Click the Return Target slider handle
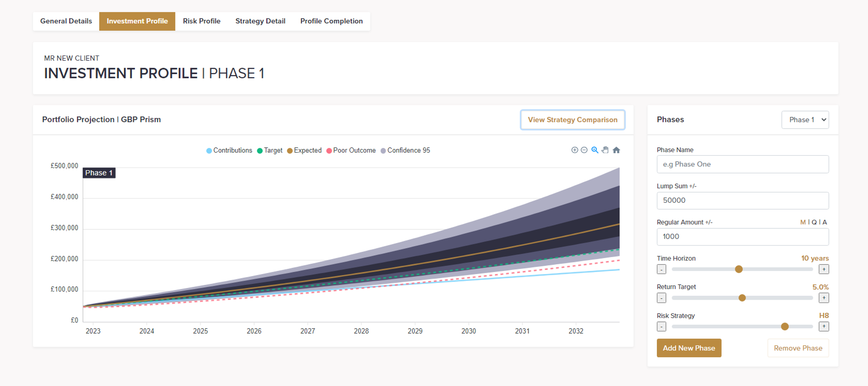This screenshot has height=386, width=868. [742, 298]
